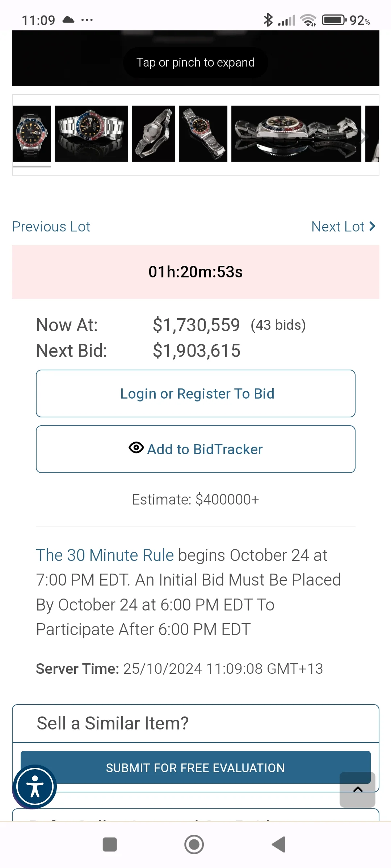Show the fourth angled watch thumbnail
Viewport: 391px width, 868px height.
point(203,133)
